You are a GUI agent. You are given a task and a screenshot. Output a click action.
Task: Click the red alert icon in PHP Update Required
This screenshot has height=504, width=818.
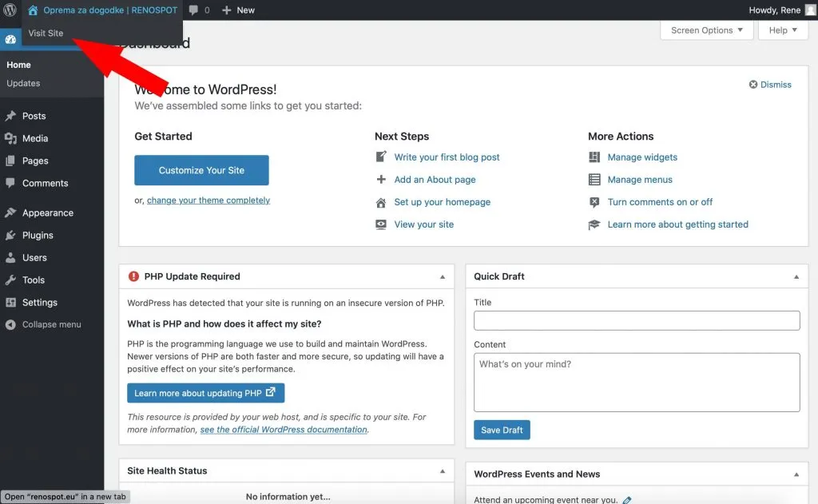(133, 276)
